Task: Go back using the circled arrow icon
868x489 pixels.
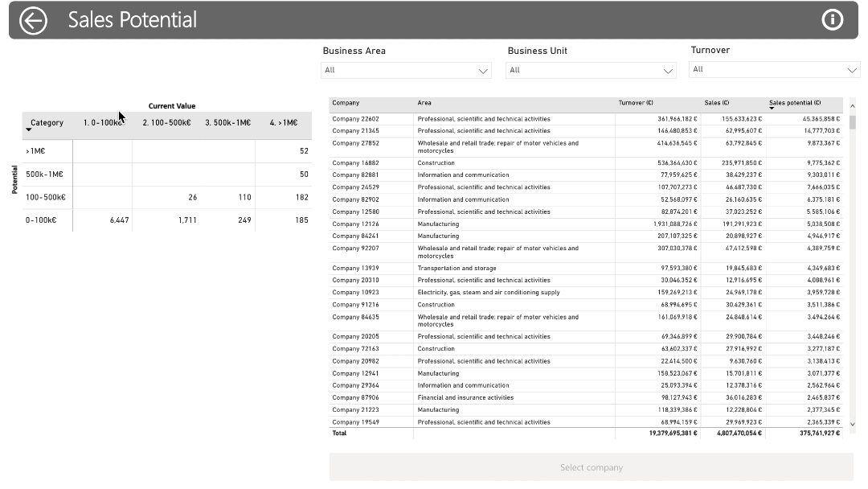Action: pyautogui.click(x=33, y=20)
